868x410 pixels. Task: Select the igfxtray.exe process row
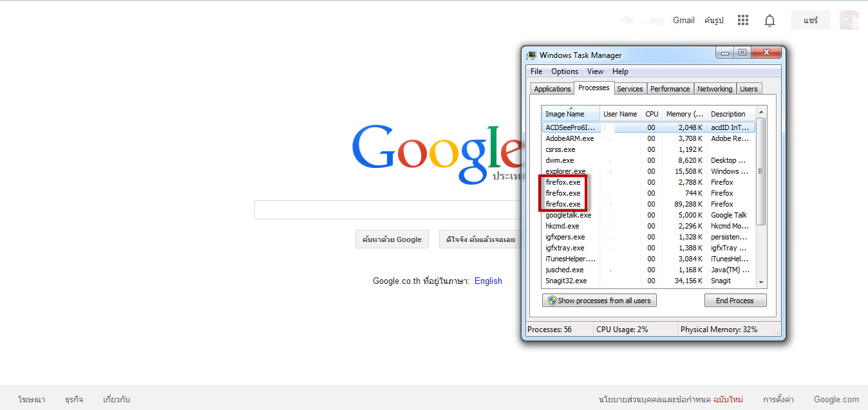648,248
